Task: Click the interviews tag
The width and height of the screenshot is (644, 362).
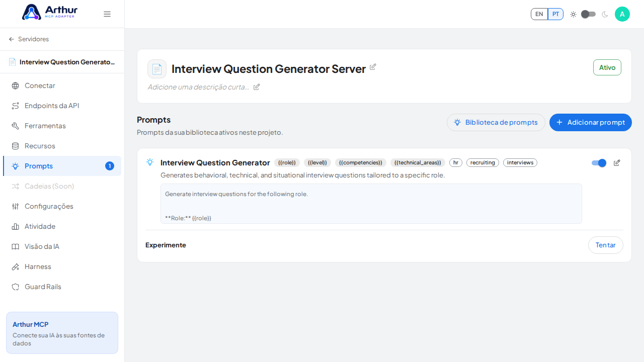Action: 520,163
